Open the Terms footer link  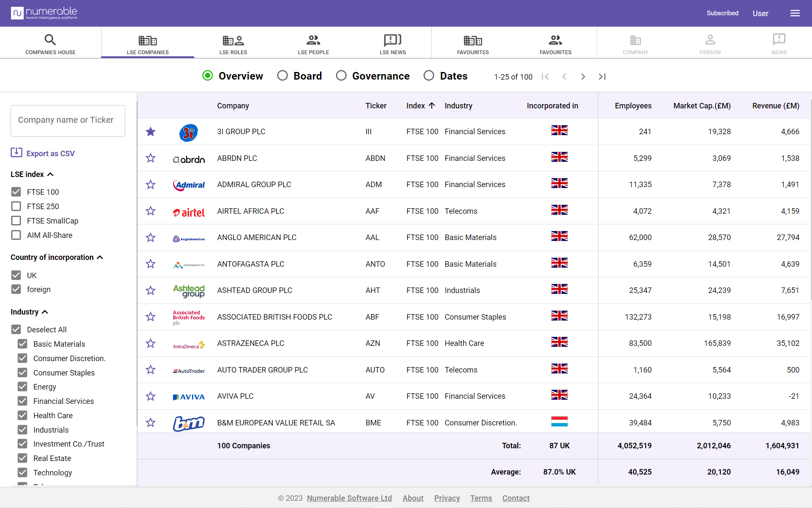(481, 498)
